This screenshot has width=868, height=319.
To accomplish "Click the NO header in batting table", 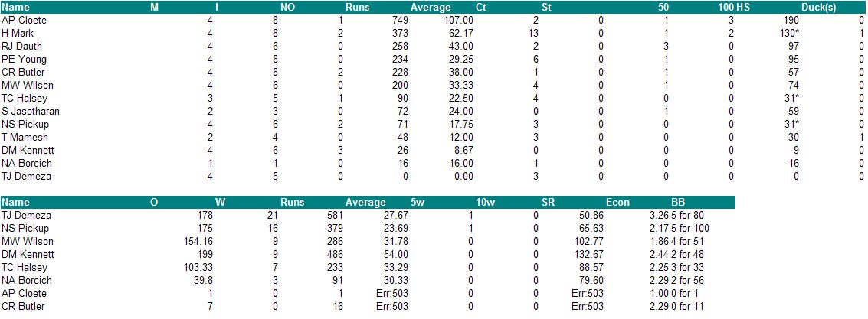I will pos(288,8).
